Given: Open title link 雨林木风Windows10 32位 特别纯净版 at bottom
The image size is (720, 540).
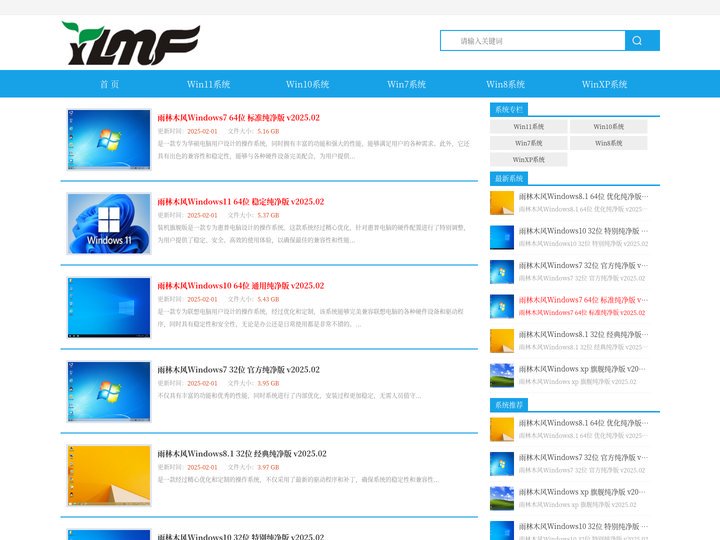Looking at the screenshot, I should click(241, 536).
